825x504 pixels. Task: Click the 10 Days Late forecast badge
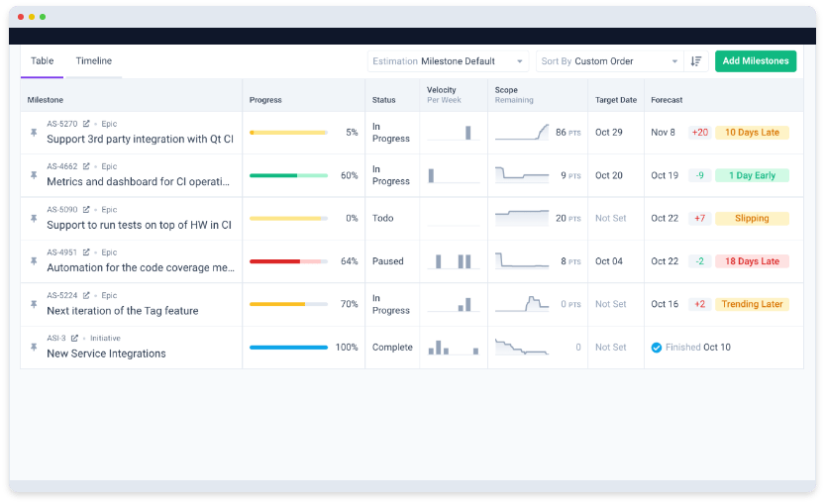(752, 133)
